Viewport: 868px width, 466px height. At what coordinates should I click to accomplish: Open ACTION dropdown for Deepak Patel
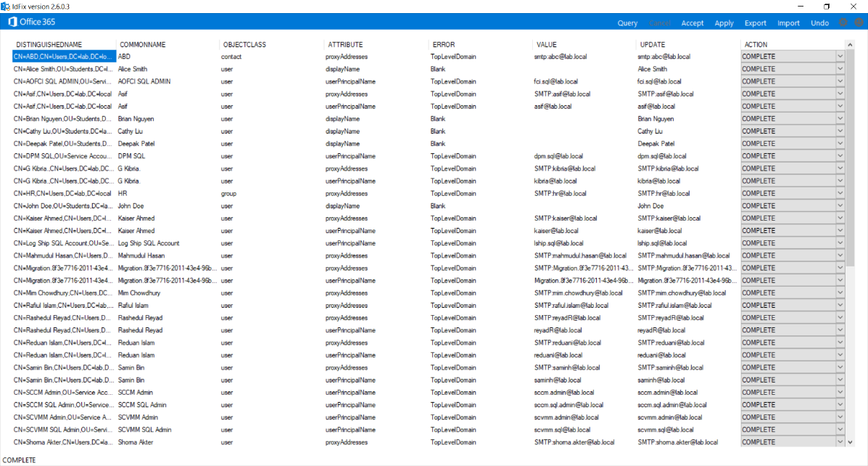(840, 144)
